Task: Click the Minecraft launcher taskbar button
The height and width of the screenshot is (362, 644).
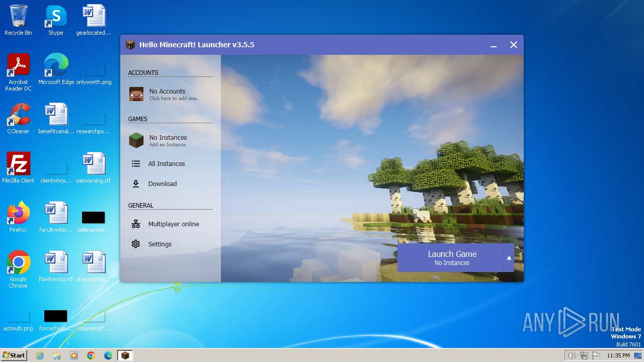Action: (125, 355)
